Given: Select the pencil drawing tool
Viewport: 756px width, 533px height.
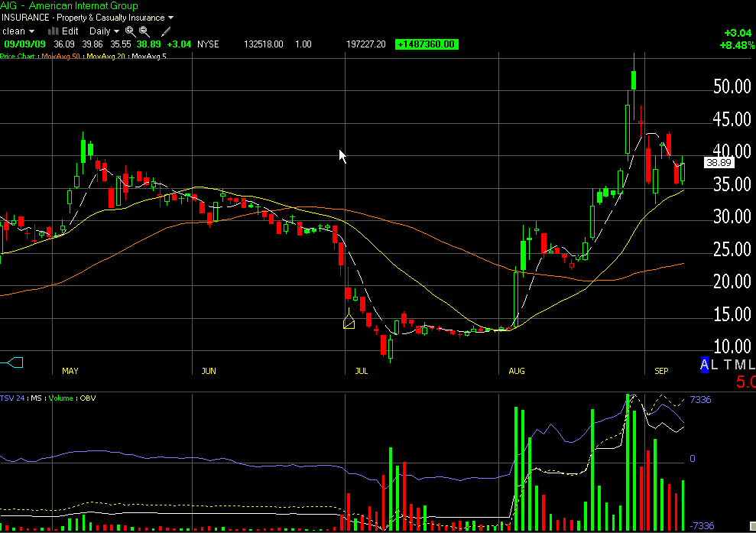Looking at the screenshot, I should tap(165, 31).
